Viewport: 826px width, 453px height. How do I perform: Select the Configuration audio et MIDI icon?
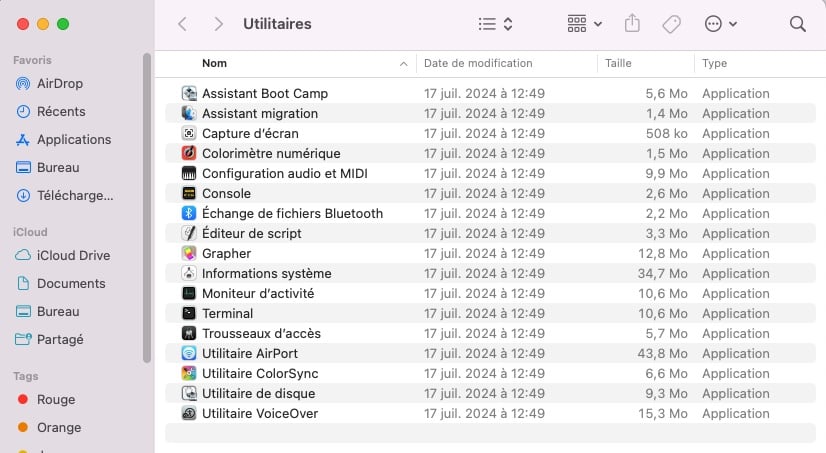[x=189, y=173]
